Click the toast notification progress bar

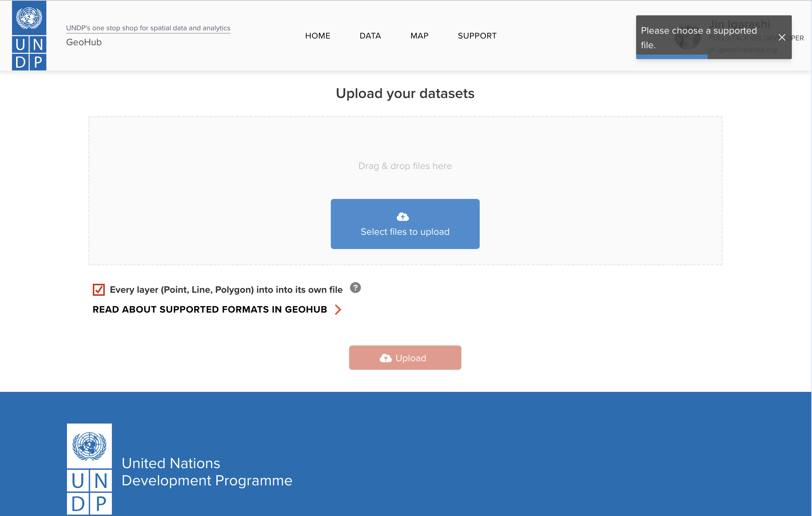pos(672,57)
